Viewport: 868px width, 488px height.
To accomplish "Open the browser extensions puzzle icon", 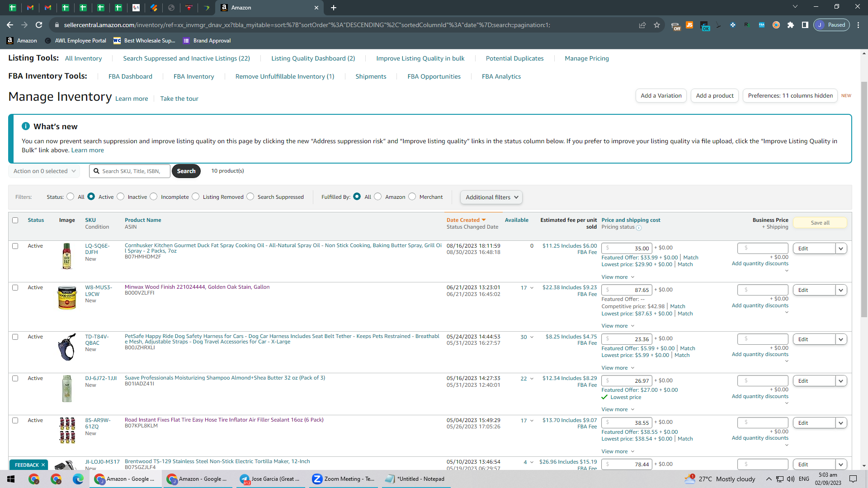I will click(791, 25).
